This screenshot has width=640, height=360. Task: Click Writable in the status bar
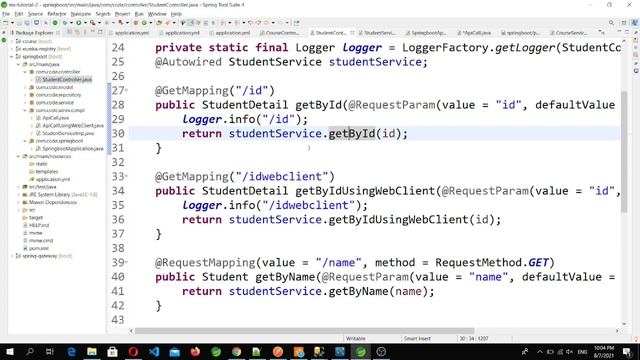click(356, 339)
